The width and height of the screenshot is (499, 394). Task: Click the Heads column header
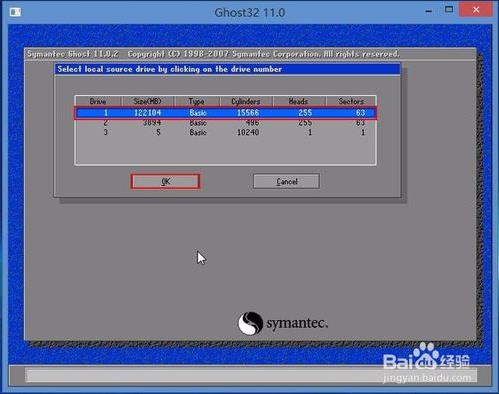pyautogui.click(x=299, y=101)
